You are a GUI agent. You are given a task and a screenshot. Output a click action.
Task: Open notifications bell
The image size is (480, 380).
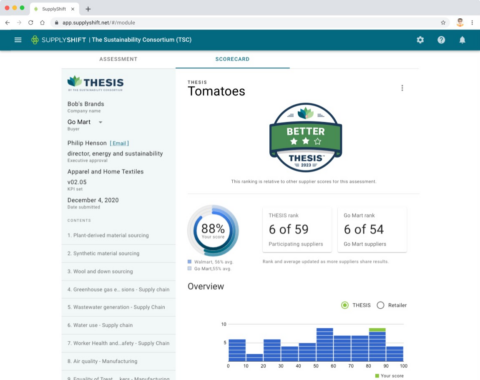(x=462, y=40)
